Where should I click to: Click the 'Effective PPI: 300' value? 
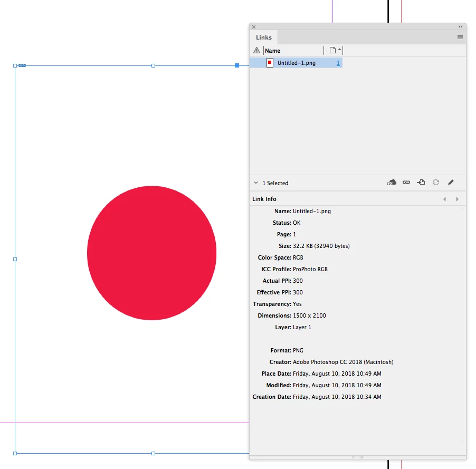click(298, 292)
